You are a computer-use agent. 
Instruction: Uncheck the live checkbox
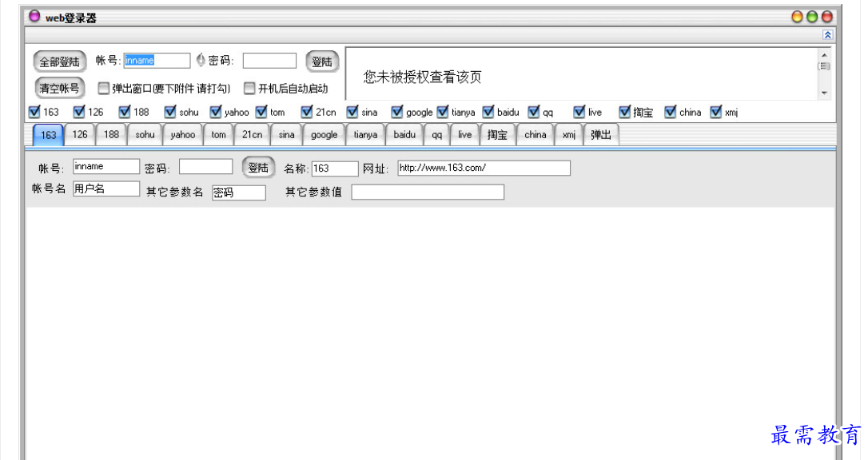point(579,112)
